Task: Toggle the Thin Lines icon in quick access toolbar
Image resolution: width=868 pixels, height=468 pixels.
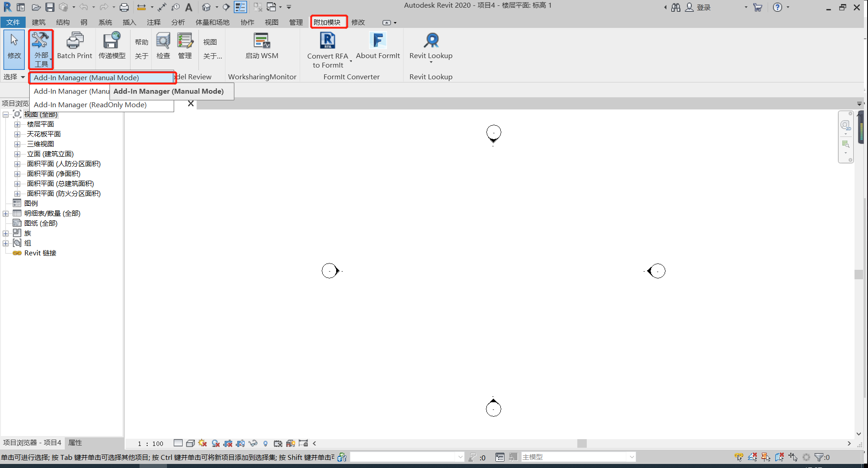Action: pyautogui.click(x=240, y=7)
